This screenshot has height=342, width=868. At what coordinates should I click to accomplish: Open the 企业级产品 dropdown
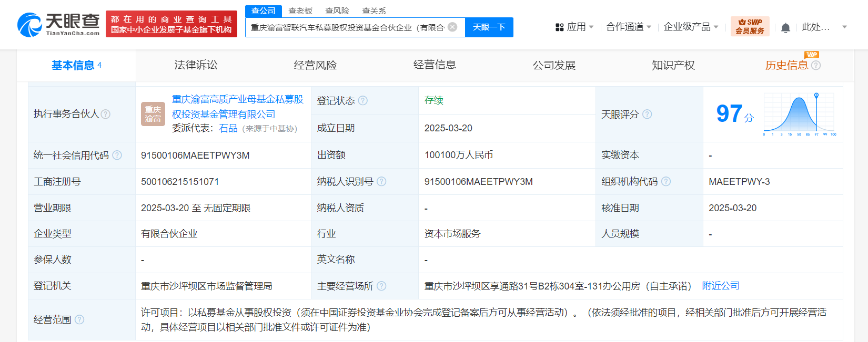(690, 27)
